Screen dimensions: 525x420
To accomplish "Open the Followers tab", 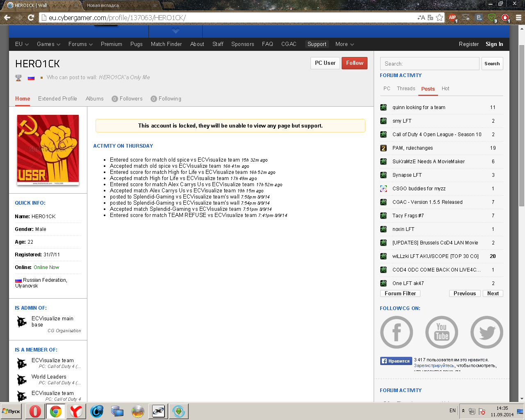I will click(x=127, y=99).
